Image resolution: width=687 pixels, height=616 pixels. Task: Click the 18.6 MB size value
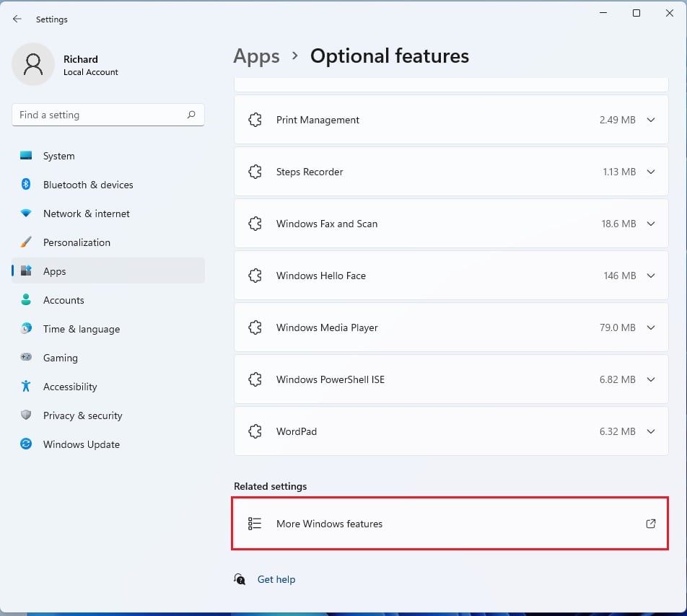pyautogui.click(x=618, y=224)
